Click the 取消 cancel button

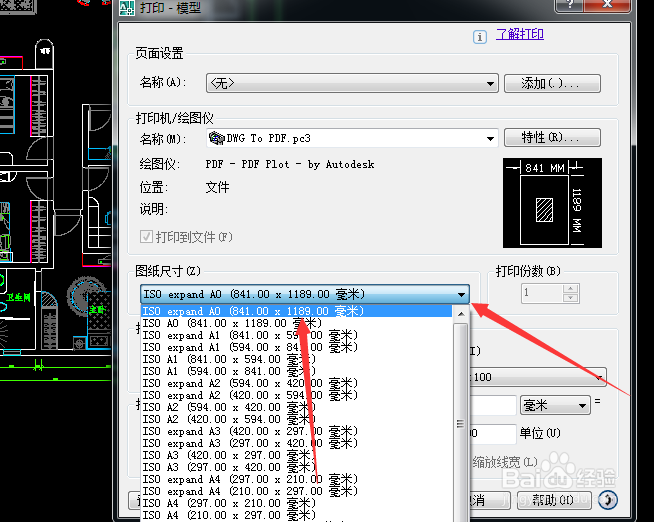(490, 500)
